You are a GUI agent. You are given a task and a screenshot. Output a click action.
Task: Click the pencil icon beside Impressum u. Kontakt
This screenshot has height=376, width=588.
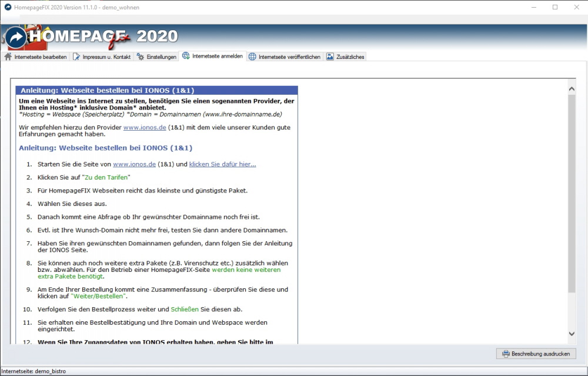tap(77, 56)
